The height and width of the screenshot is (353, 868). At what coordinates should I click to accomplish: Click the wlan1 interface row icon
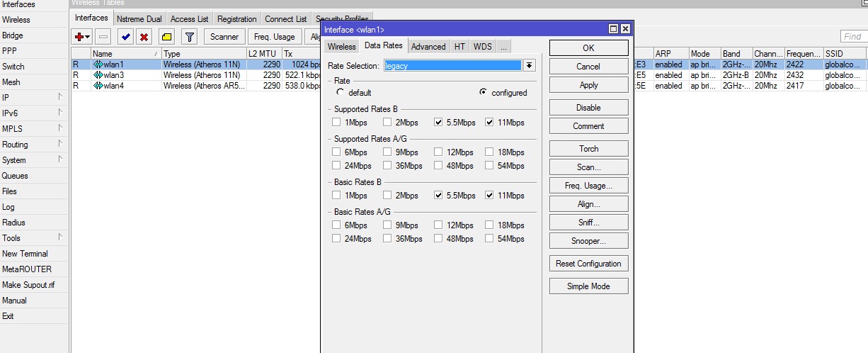tap(98, 65)
